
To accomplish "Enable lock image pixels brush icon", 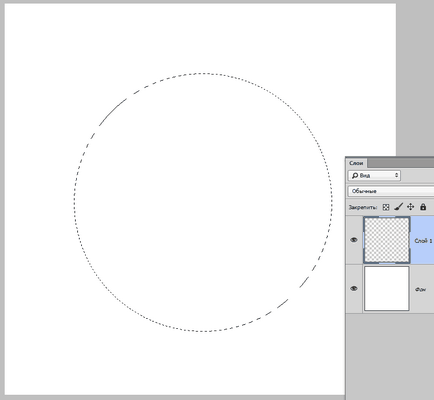I will tap(398, 207).
